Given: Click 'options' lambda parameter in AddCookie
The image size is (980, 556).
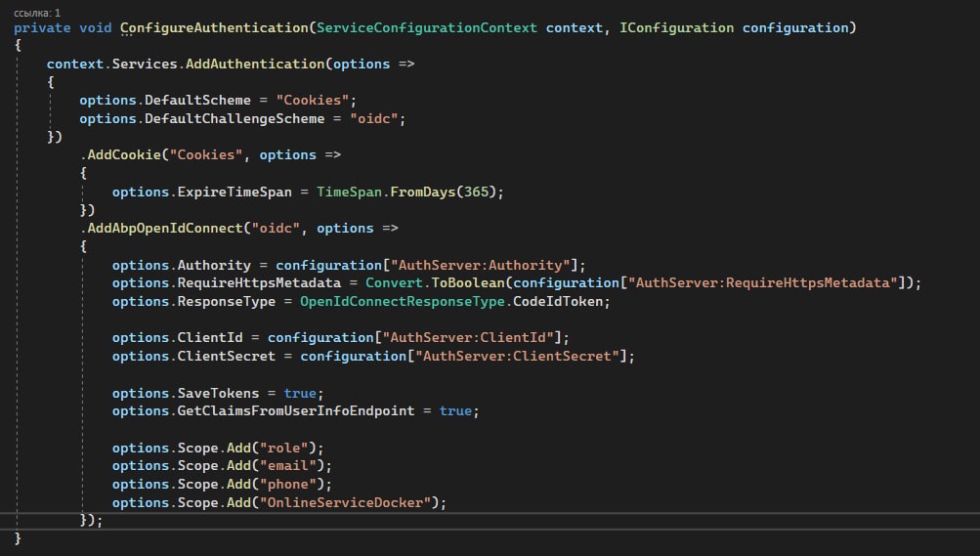Looking at the screenshot, I should pyautogui.click(x=287, y=155).
